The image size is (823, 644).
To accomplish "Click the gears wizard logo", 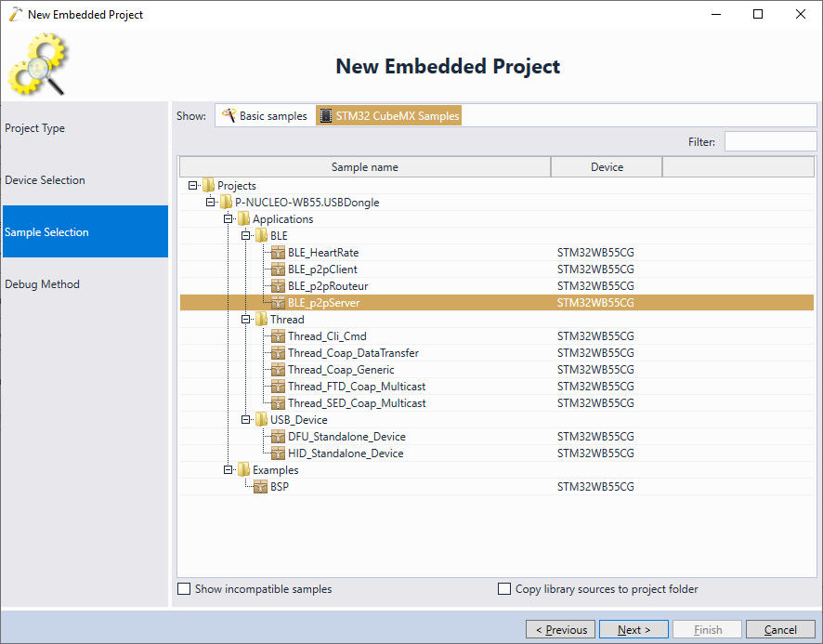I will click(x=37, y=63).
